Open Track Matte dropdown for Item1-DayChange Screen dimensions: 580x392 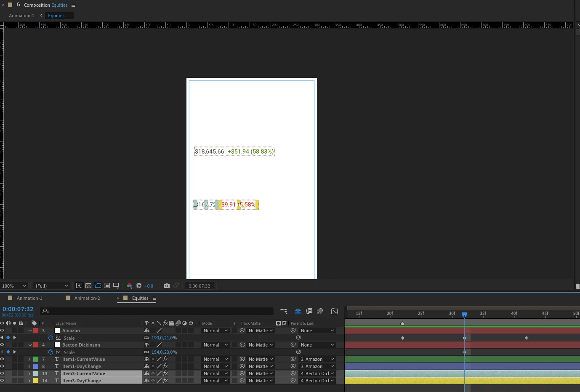tap(261, 366)
